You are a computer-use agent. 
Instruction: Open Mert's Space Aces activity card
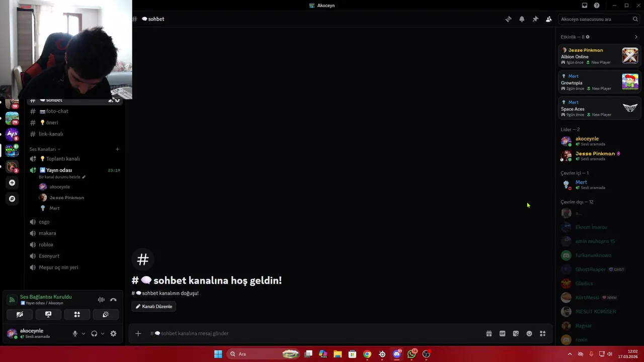pos(599,108)
